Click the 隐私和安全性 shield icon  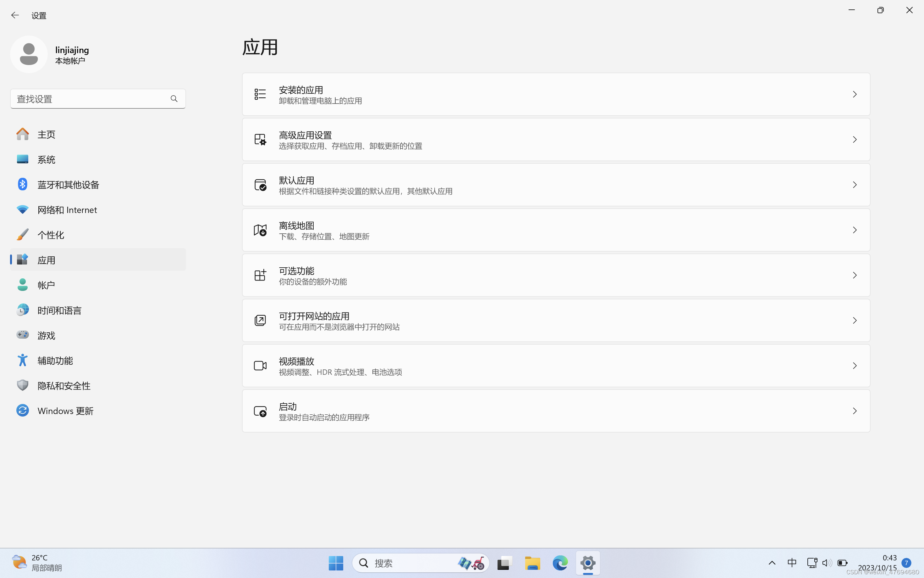(x=23, y=385)
